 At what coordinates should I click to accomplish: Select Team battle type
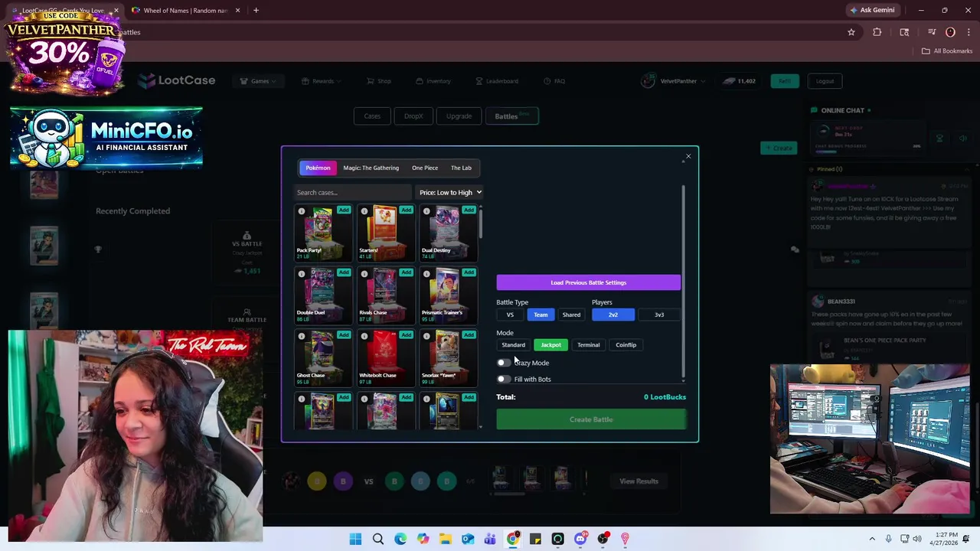click(541, 315)
